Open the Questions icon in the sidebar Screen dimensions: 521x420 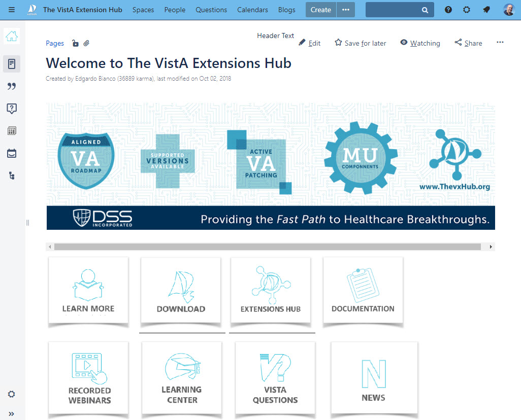pyautogui.click(x=12, y=109)
